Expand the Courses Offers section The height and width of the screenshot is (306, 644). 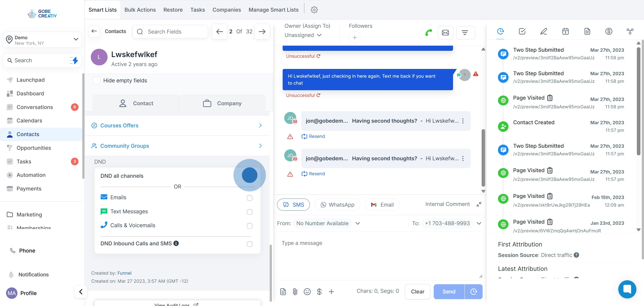coord(177,125)
